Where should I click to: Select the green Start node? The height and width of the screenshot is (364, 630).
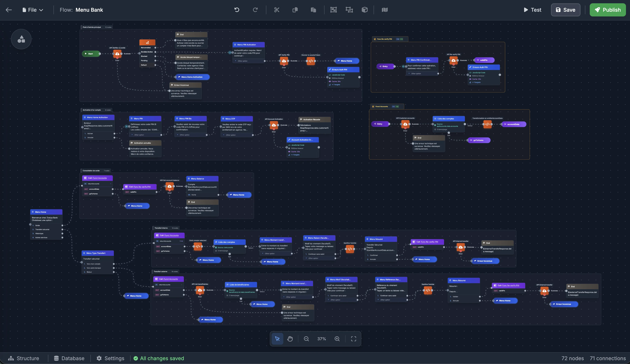91,54
